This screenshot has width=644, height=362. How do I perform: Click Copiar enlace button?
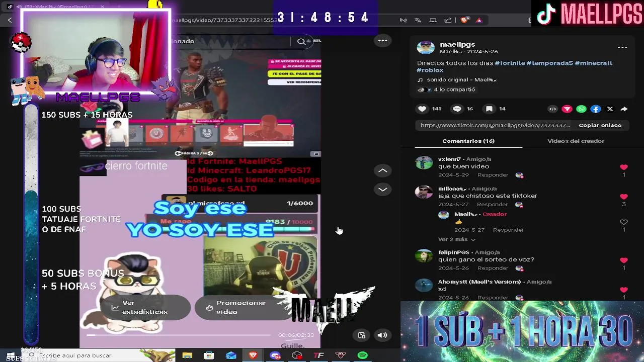pos(600,126)
